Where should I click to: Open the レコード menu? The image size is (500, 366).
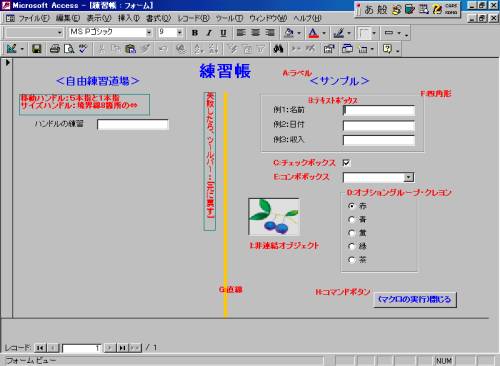[x=194, y=18]
